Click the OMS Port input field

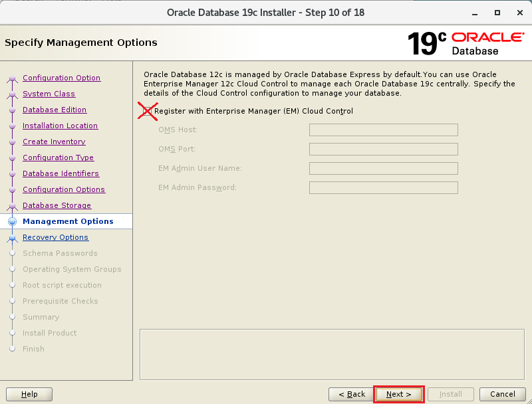click(384, 149)
